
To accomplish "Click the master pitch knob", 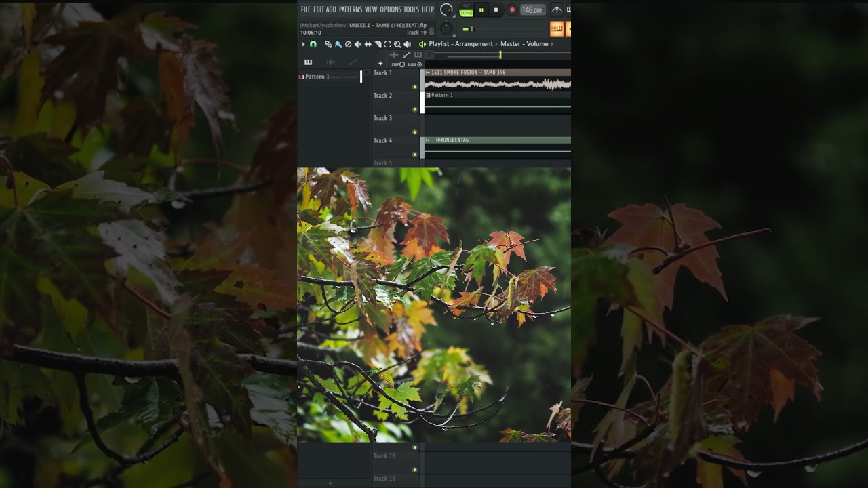I will (446, 28).
